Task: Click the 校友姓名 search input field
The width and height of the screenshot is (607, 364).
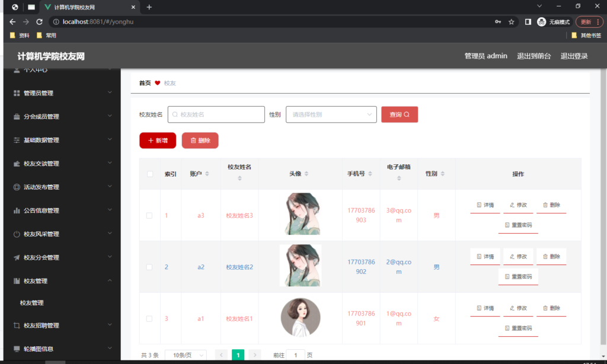Action: click(216, 114)
